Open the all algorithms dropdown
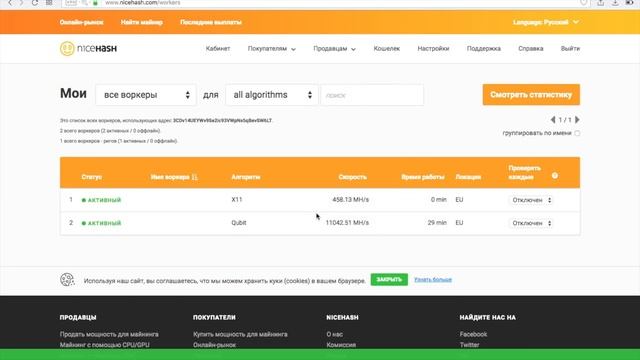The width and height of the screenshot is (640, 360). point(272,95)
